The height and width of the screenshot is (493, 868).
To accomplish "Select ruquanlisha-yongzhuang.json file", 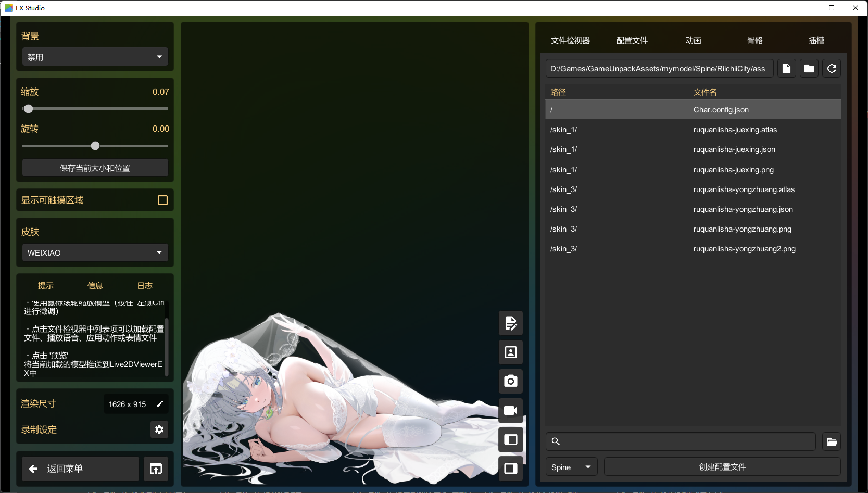I will click(694, 209).
